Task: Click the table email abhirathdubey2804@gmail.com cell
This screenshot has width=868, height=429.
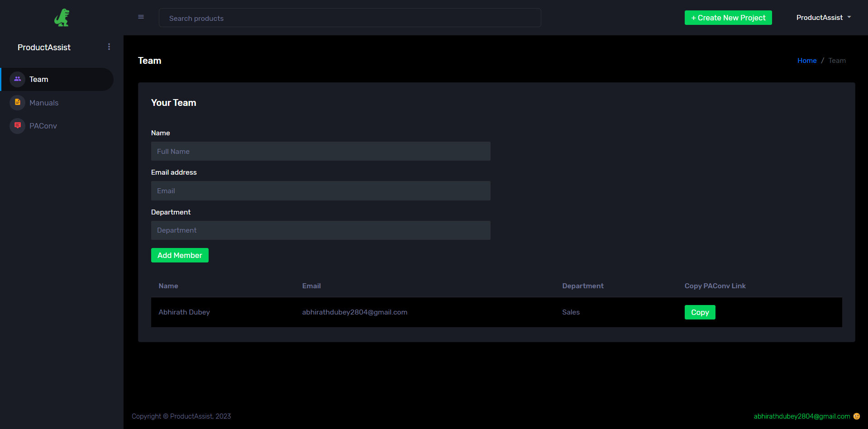Action: 355,312
